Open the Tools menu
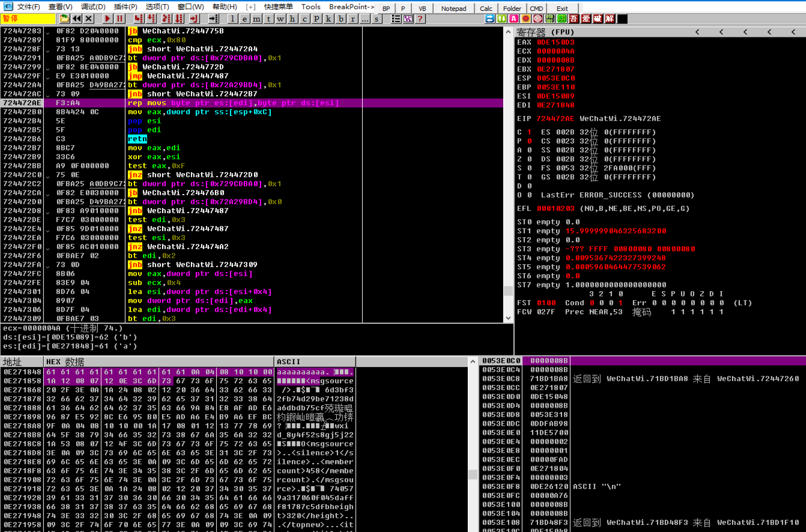Screen dimensions: 806x532 pyautogui.click(x=311, y=7)
